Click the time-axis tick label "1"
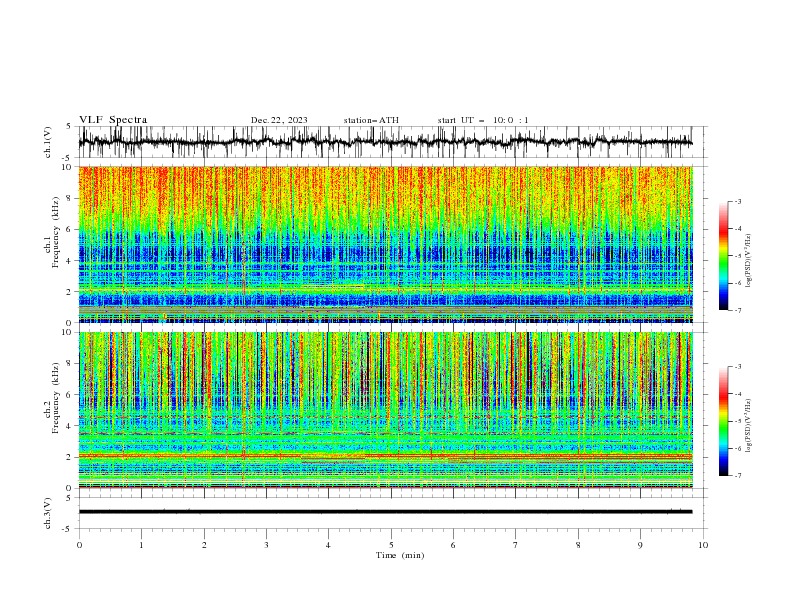The width and height of the screenshot is (792, 612). pyautogui.click(x=141, y=545)
